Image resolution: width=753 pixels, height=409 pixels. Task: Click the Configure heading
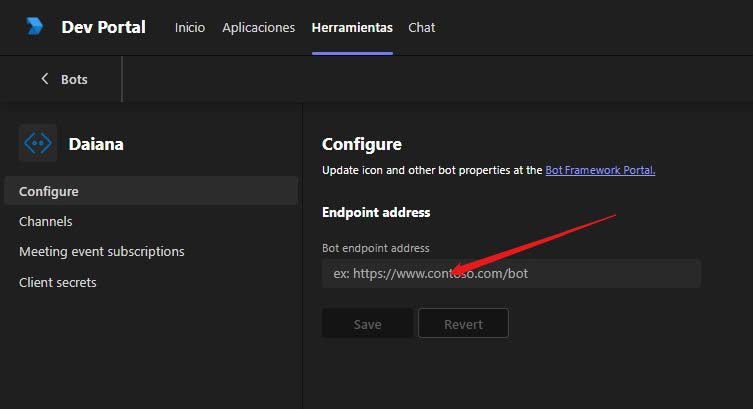[362, 144]
